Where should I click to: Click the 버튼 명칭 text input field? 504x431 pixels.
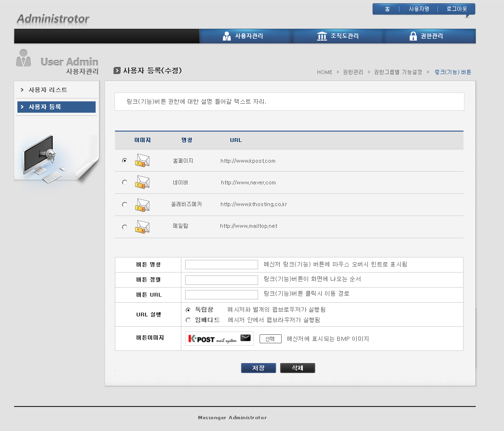pyautogui.click(x=221, y=265)
